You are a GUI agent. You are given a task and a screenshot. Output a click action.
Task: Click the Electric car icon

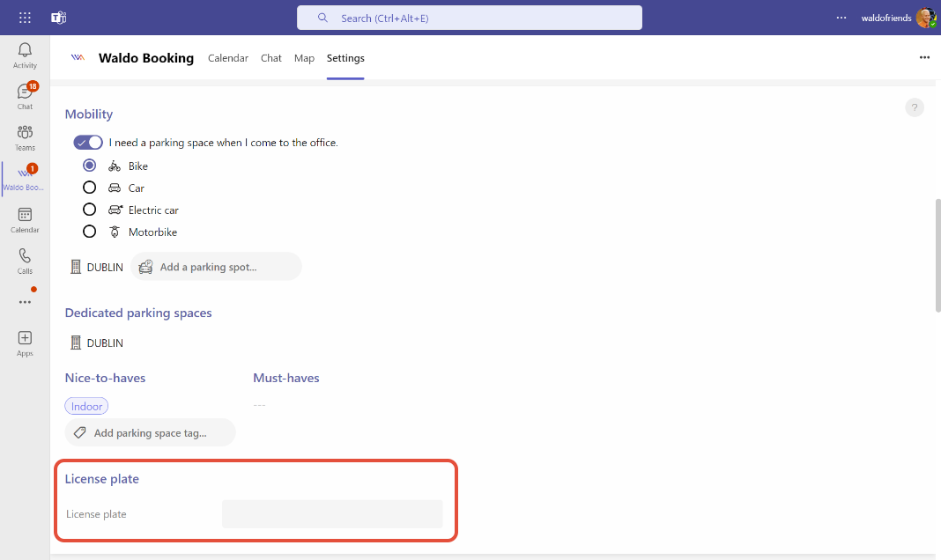click(x=115, y=210)
